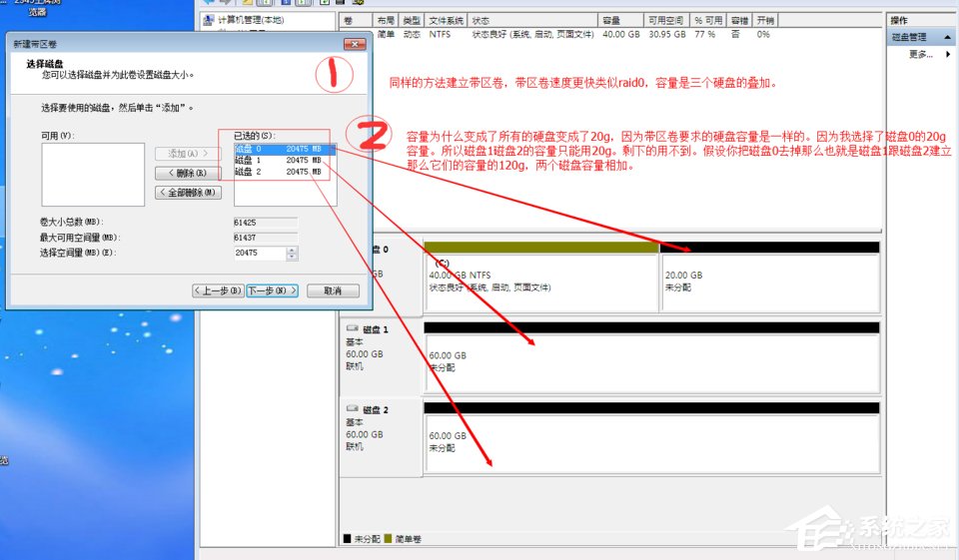
Task: Open the 更多... submenu arrow
Action: tap(948, 55)
